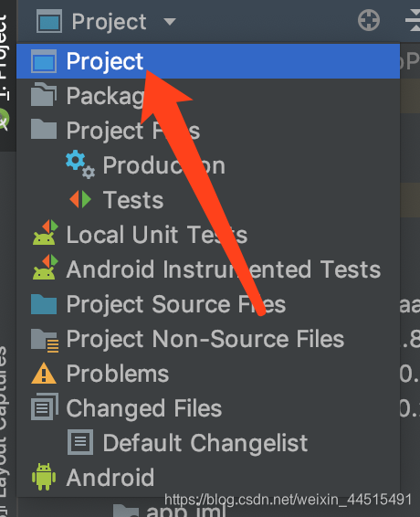420x517 pixels.
Task: Select Android Instrumented Tests view
Action: click(208, 269)
